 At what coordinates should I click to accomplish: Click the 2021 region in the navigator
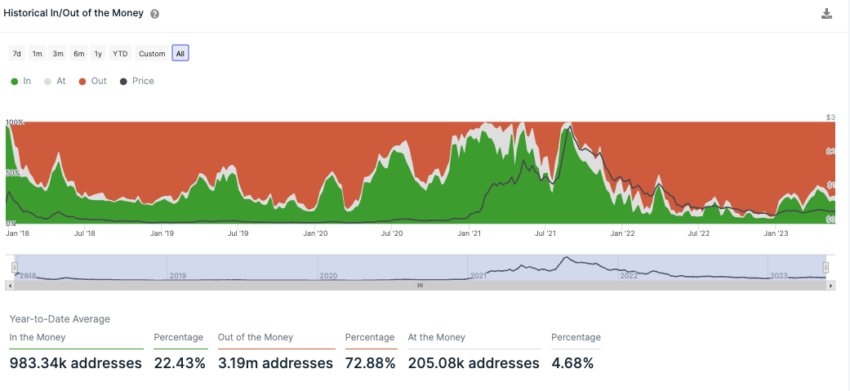coord(542,267)
